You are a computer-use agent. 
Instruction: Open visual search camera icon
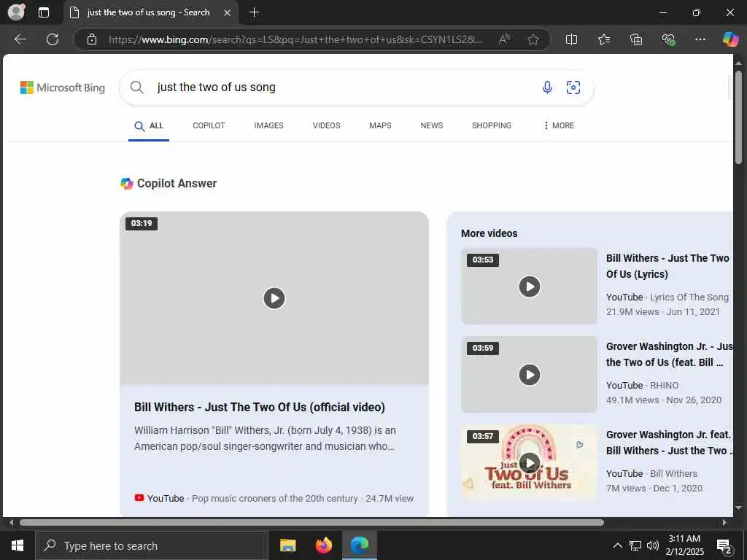573,87
